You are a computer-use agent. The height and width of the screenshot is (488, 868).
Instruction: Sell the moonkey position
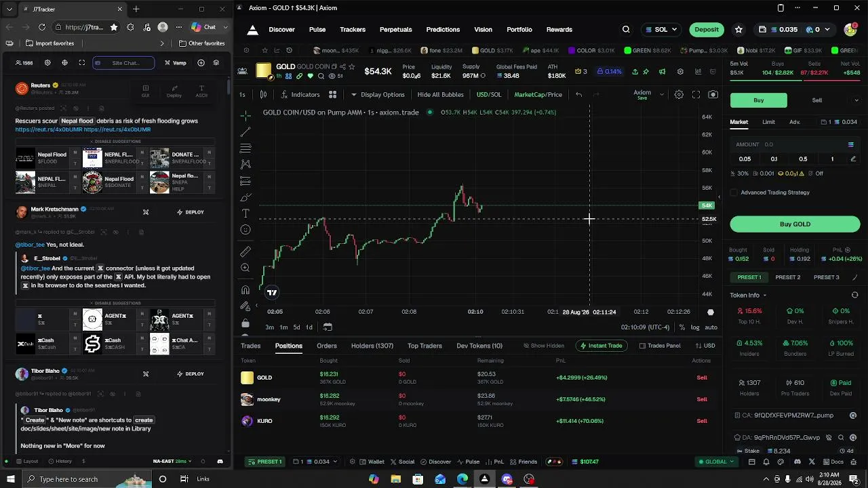pos(702,399)
